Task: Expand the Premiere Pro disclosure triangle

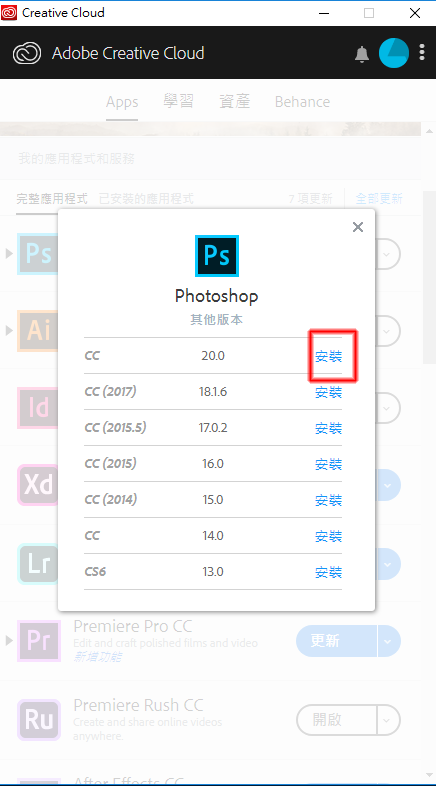Action: 9,640
